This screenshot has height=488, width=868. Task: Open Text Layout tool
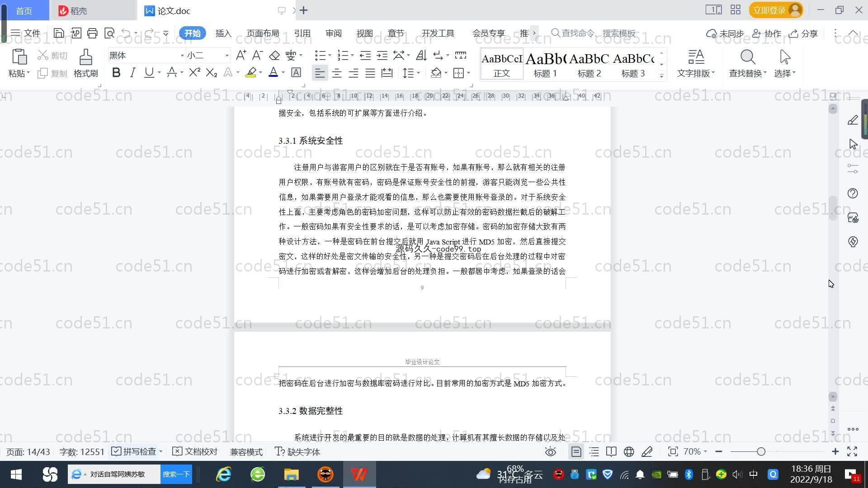(x=696, y=63)
